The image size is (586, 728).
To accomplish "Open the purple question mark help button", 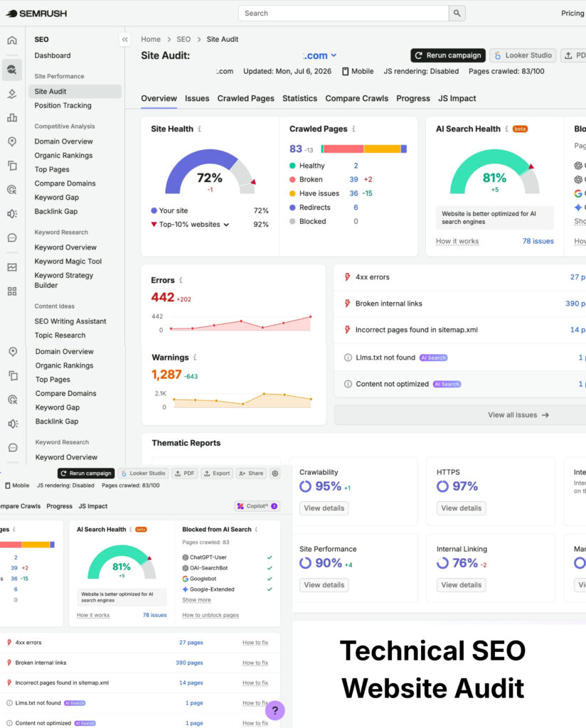I will coord(275,710).
